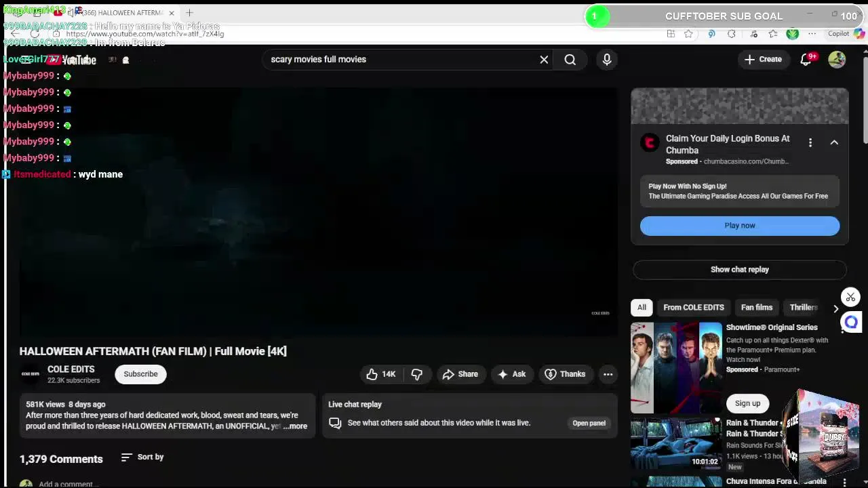Viewport: 868px width, 488px height.
Task: Open options for Chuva Intensa video
Action: coord(844,482)
